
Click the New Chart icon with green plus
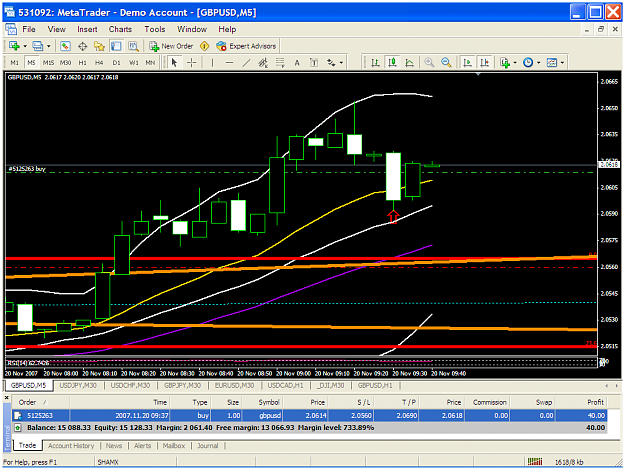click(x=14, y=46)
